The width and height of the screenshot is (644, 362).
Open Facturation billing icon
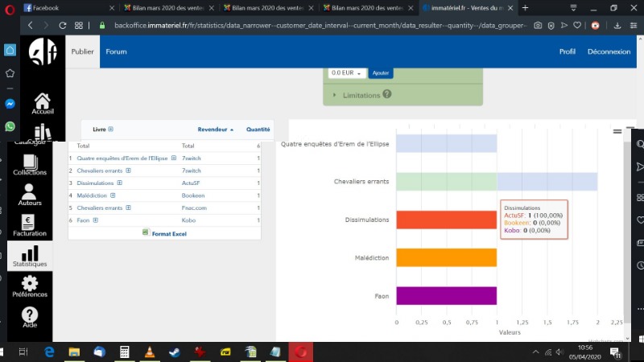tap(30, 224)
